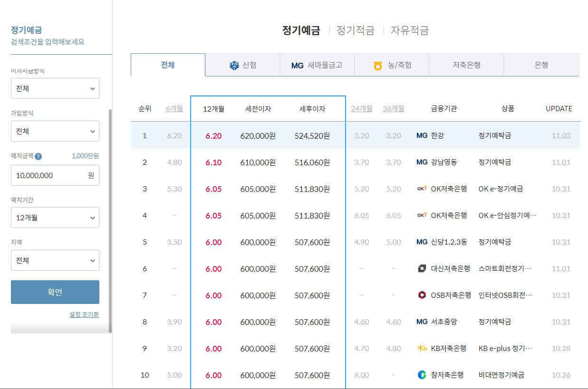Click the deposit amount input showing 10,000,000

pos(55,175)
